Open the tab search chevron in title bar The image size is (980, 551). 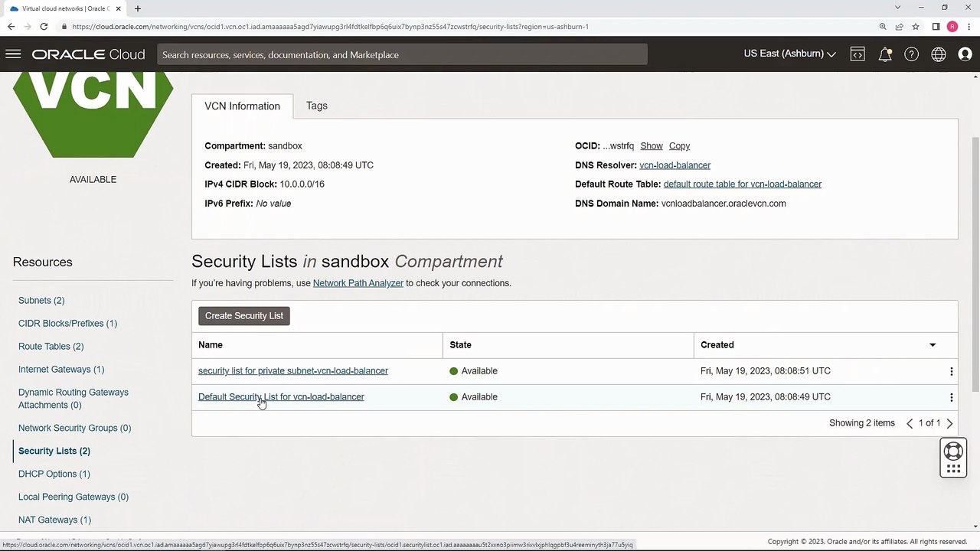point(897,8)
